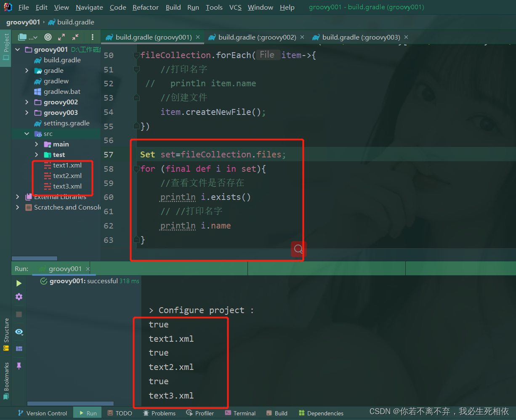Rerun the groovy001 run configuration
This screenshot has height=420, width=516.
point(19,283)
